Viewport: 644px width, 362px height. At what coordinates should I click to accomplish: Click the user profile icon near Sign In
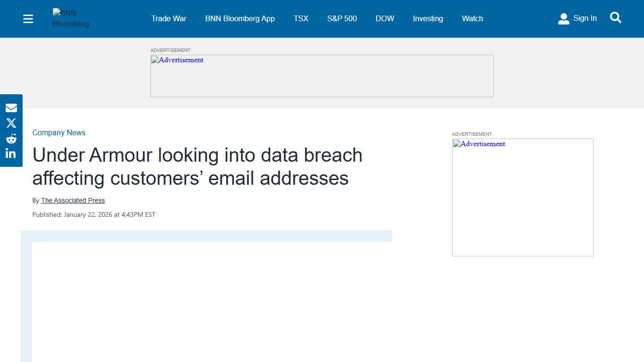point(564,18)
